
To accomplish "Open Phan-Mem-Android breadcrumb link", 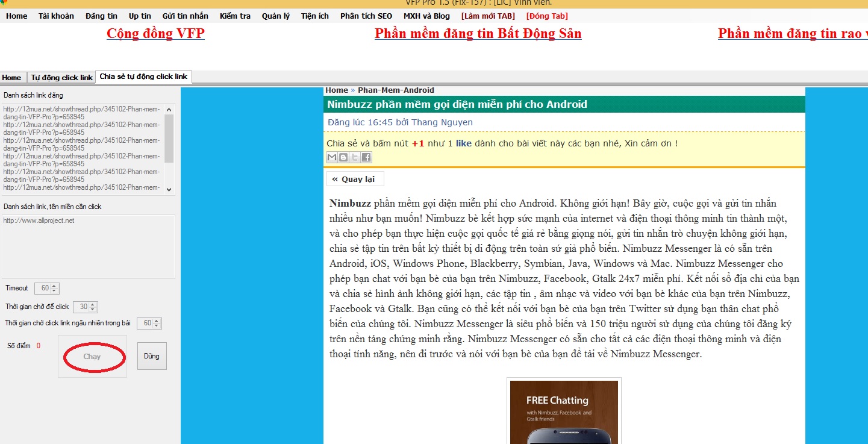I will coord(396,90).
